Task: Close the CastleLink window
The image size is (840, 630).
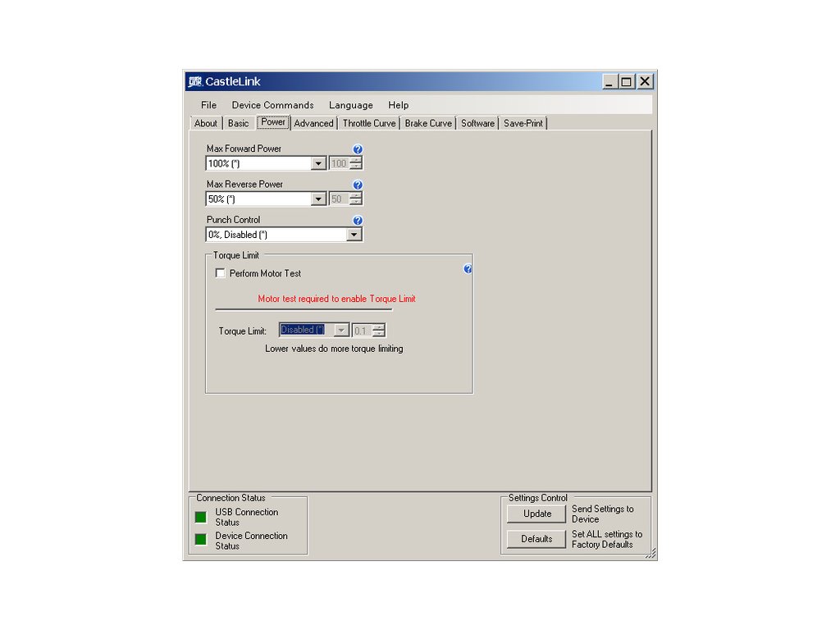Action: tap(645, 81)
